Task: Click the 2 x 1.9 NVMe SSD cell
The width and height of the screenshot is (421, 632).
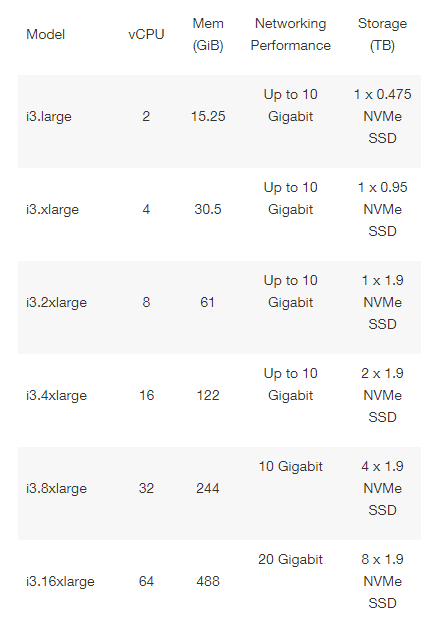Action: [x=382, y=395]
